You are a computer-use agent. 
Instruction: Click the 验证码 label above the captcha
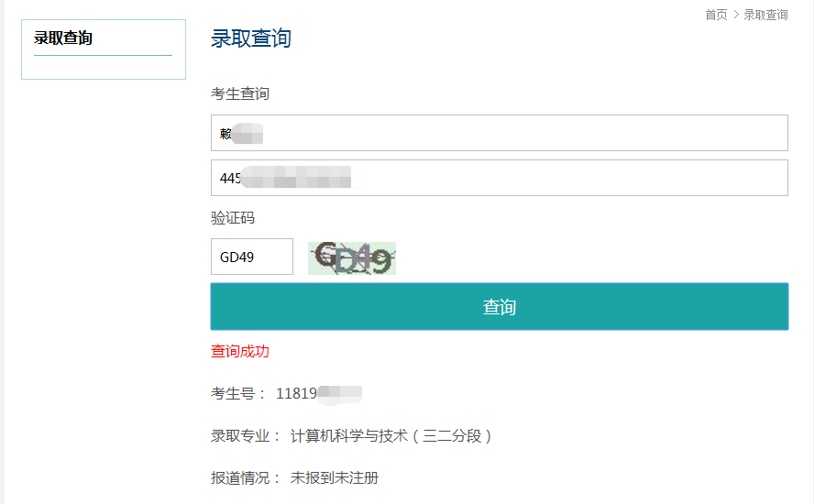233,218
